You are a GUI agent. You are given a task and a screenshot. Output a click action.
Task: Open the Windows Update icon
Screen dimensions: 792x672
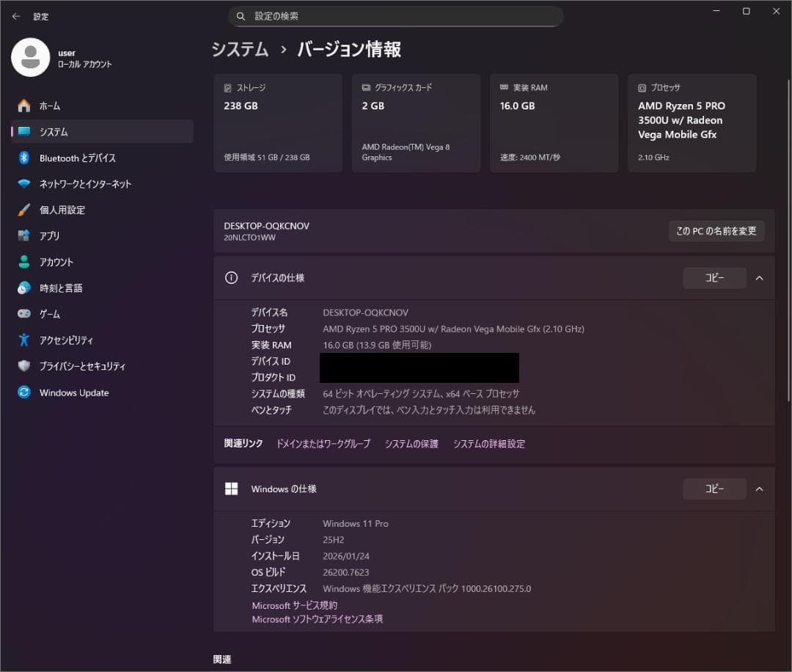pos(25,392)
